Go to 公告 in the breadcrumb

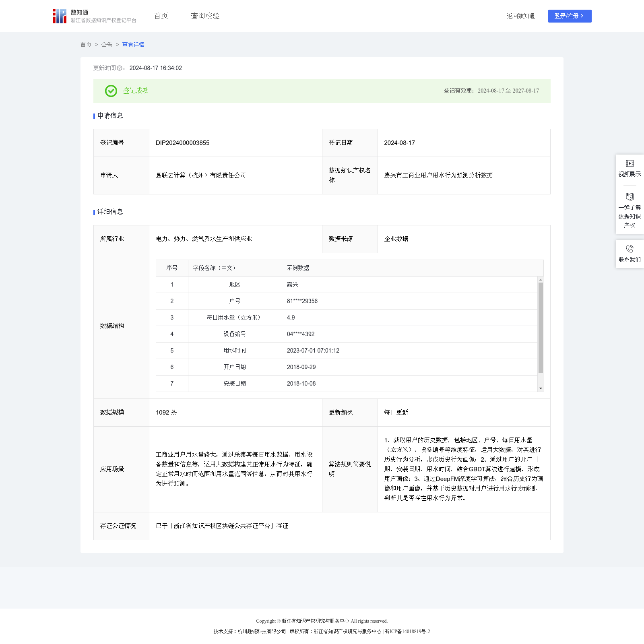pyautogui.click(x=107, y=45)
